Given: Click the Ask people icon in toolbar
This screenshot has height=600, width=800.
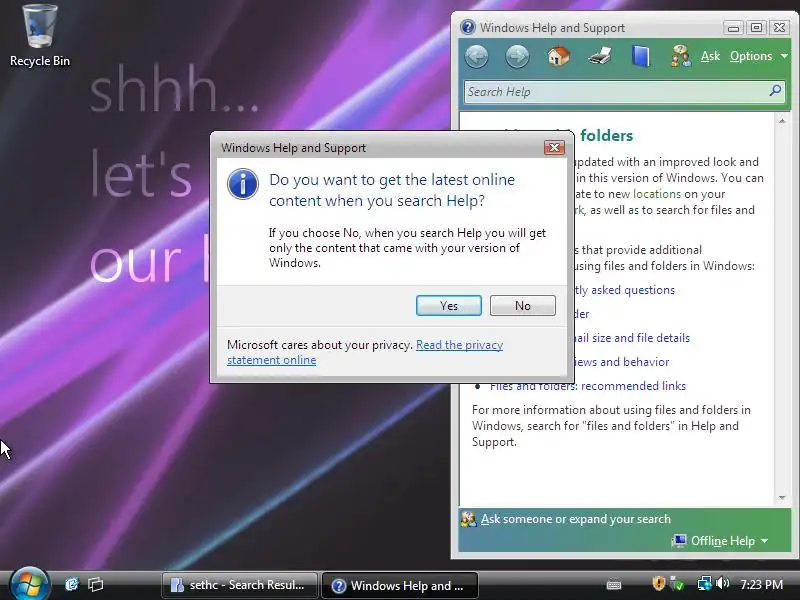Looking at the screenshot, I should pos(681,56).
